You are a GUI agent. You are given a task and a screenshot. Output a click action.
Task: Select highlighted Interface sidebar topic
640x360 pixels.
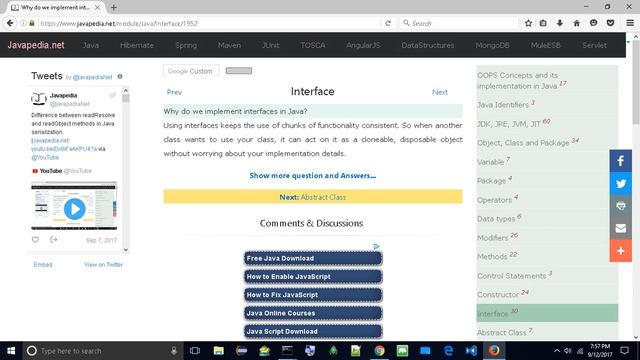click(547, 313)
